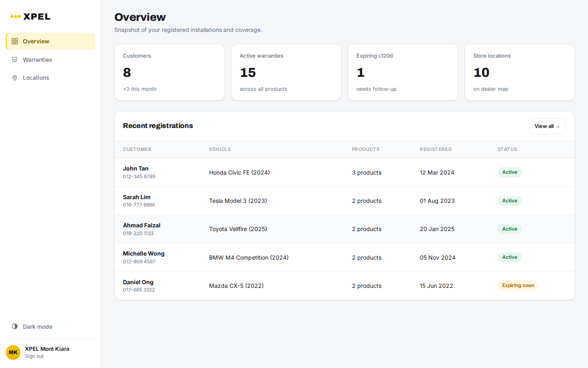Click the XPEL logo in sidebar
The width and height of the screenshot is (588, 368).
point(31,17)
